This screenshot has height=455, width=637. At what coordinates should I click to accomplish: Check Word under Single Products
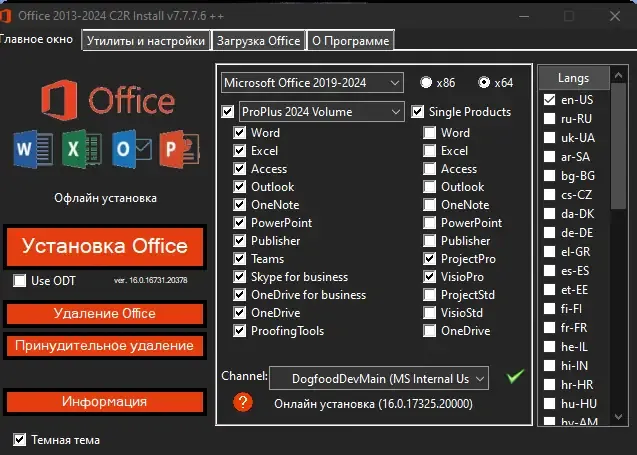[x=429, y=132]
